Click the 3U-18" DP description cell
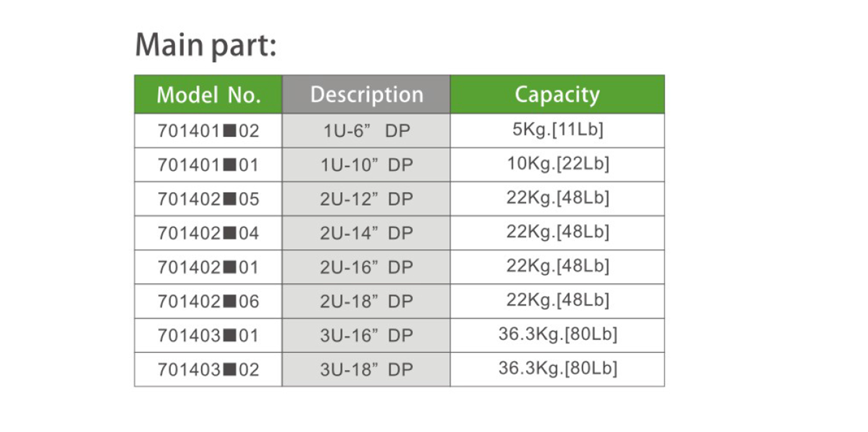Viewport: 868px width, 432px height. tap(366, 370)
